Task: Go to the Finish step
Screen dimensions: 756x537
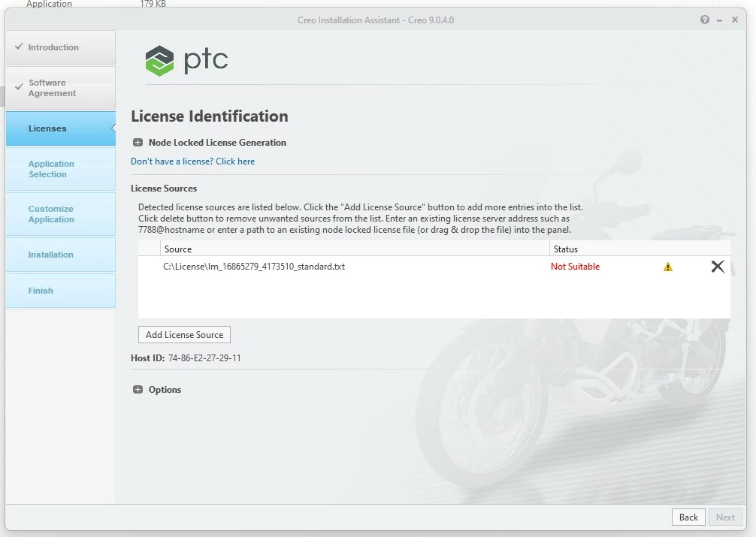Action: tap(61, 291)
